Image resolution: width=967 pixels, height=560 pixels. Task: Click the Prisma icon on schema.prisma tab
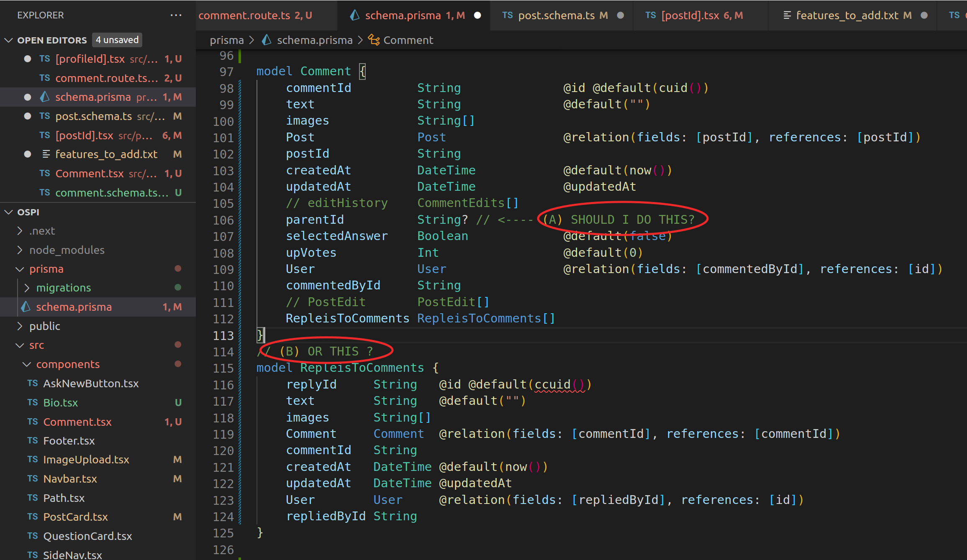pos(355,15)
